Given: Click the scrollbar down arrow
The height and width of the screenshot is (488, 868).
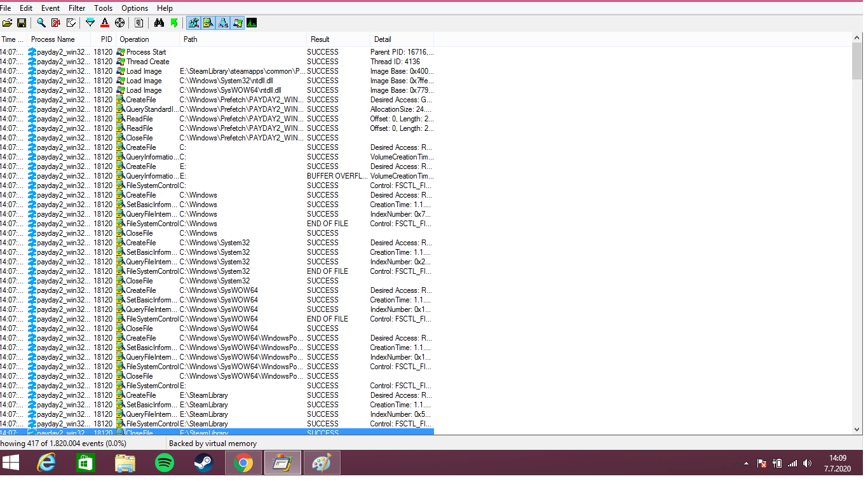Looking at the screenshot, I should (x=857, y=430).
